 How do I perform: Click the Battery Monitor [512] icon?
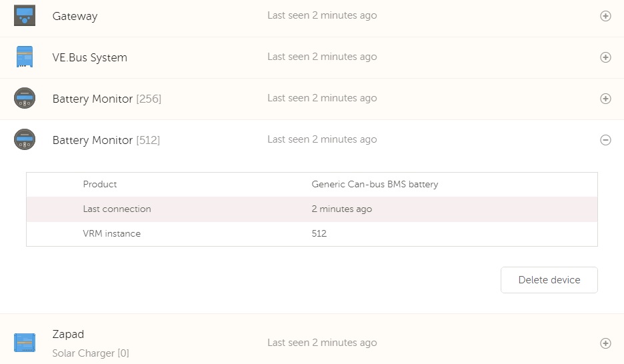[25, 139]
